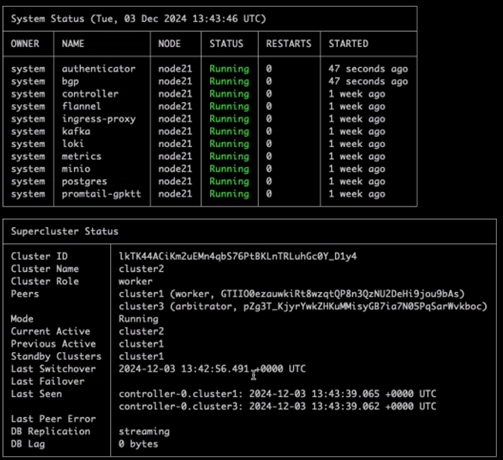Click the minio service name
503x460 pixels.
pos(76,169)
